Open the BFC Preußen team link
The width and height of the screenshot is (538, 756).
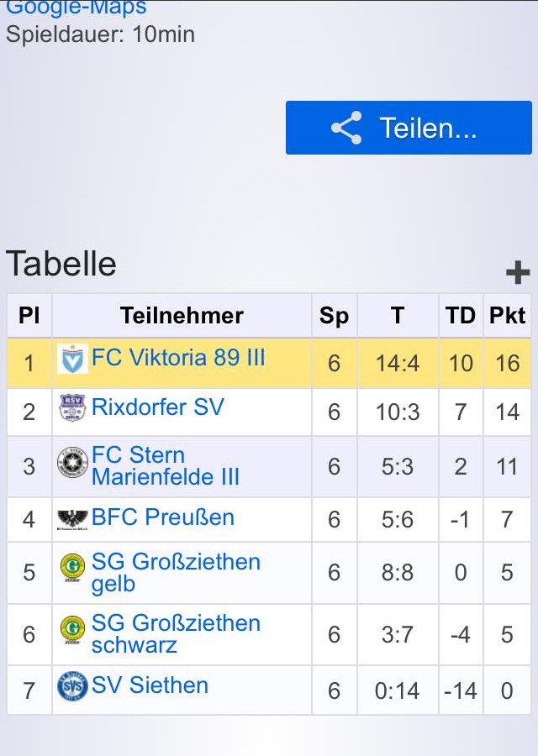(x=162, y=517)
